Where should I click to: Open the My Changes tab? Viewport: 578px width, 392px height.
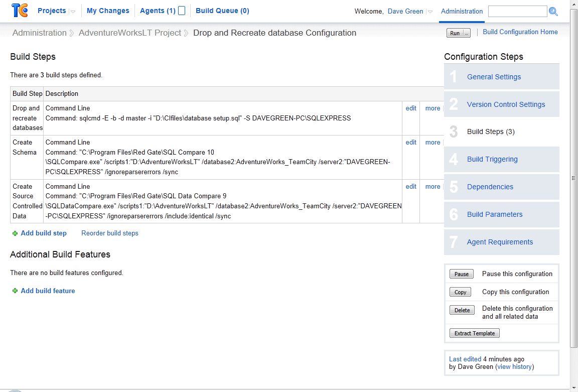[x=108, y=11]
